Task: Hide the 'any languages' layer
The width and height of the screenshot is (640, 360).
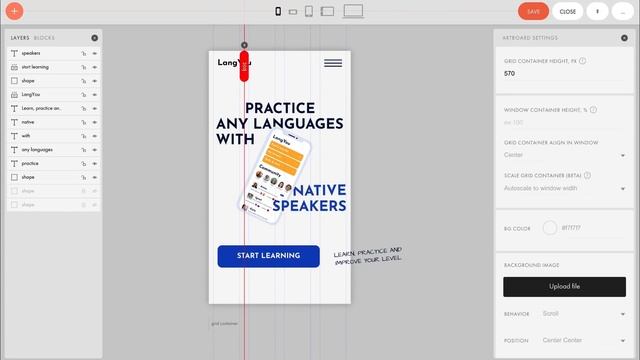Action: click(x=95, y=150)
